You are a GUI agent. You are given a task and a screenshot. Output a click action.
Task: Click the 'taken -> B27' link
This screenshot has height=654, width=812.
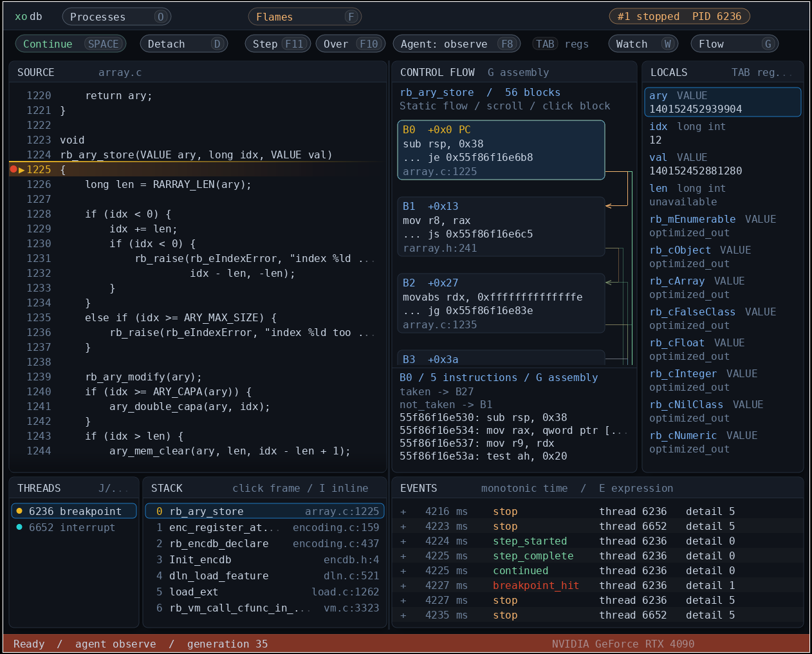pyautogui.click(x=436, y=391)
